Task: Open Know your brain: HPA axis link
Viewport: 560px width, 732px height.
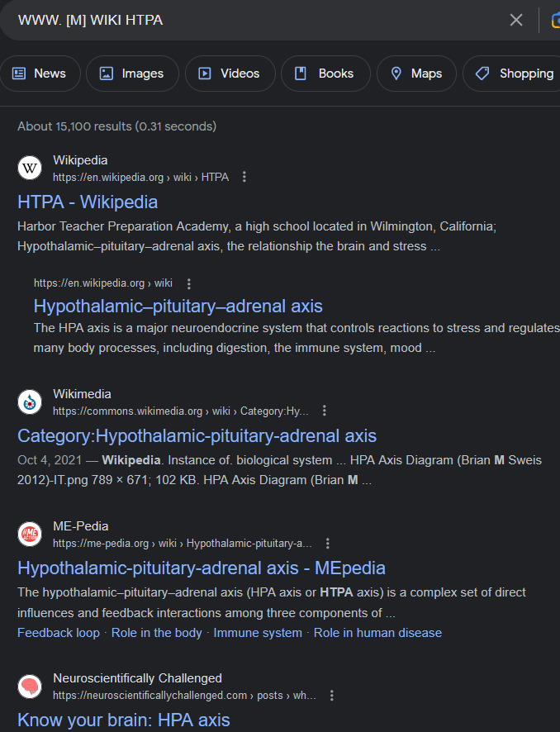Action: 124,720
